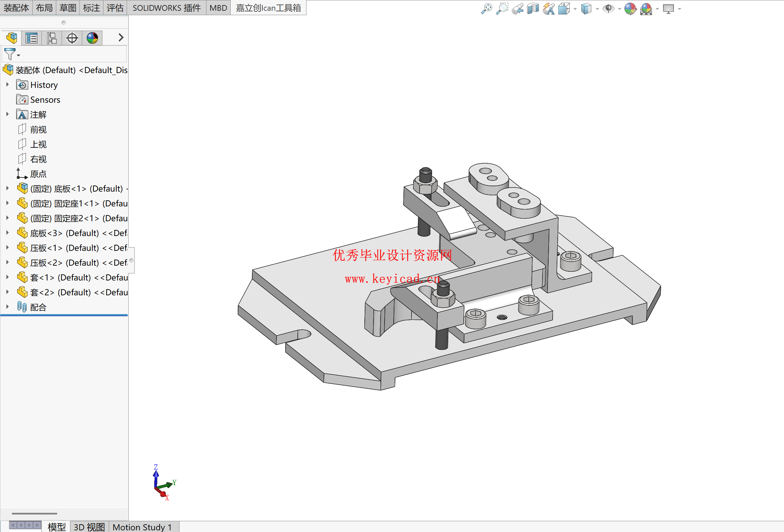Viewport: 784px width, 532px height.
Task: Switch to the PropertyManager tab
Action: coord(32,38)
